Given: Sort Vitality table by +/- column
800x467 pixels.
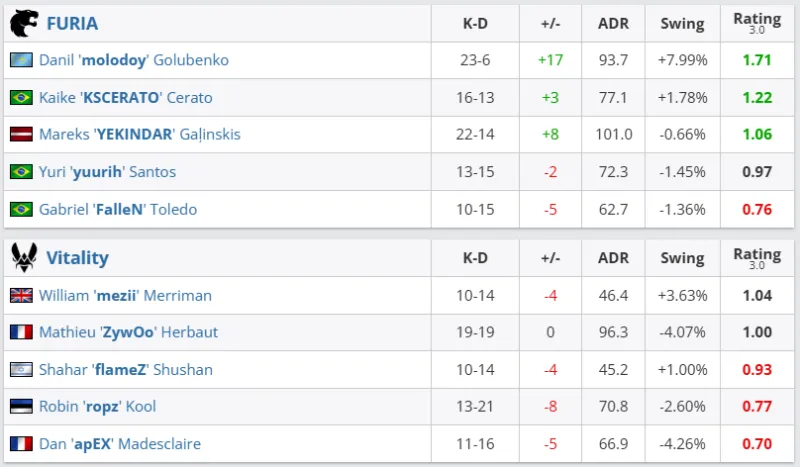Looking at the screenshot, I should (550, 258).
